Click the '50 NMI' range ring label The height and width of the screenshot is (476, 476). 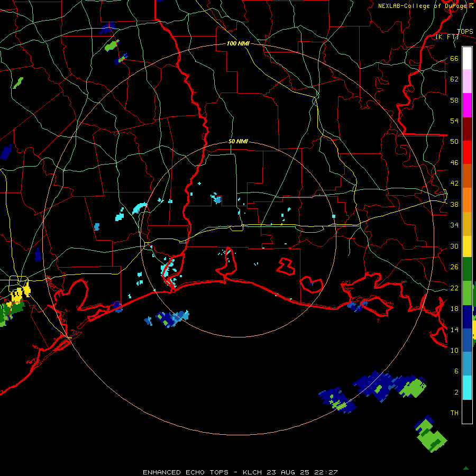[x=238, y=141]
